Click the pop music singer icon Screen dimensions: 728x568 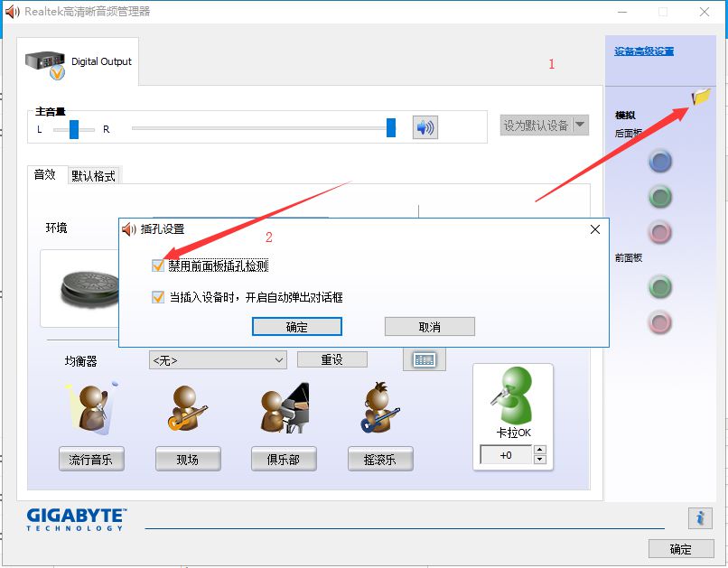[x=92, y=408]
